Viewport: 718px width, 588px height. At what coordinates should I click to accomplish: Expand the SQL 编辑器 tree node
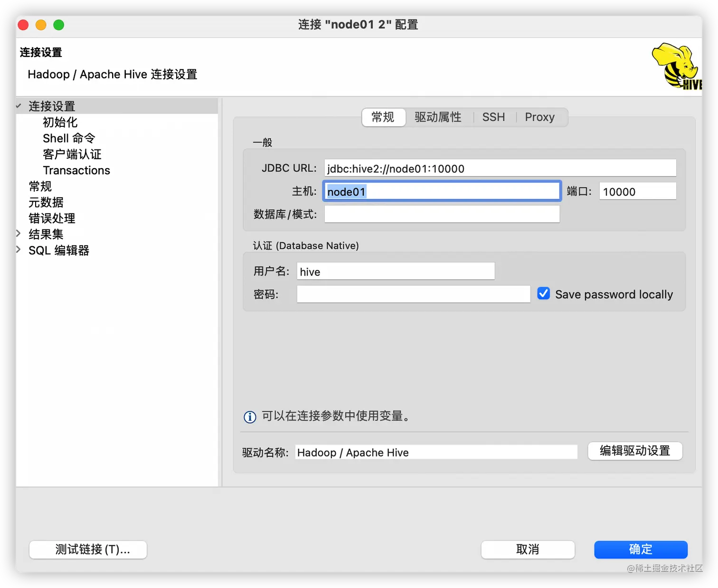19,249
